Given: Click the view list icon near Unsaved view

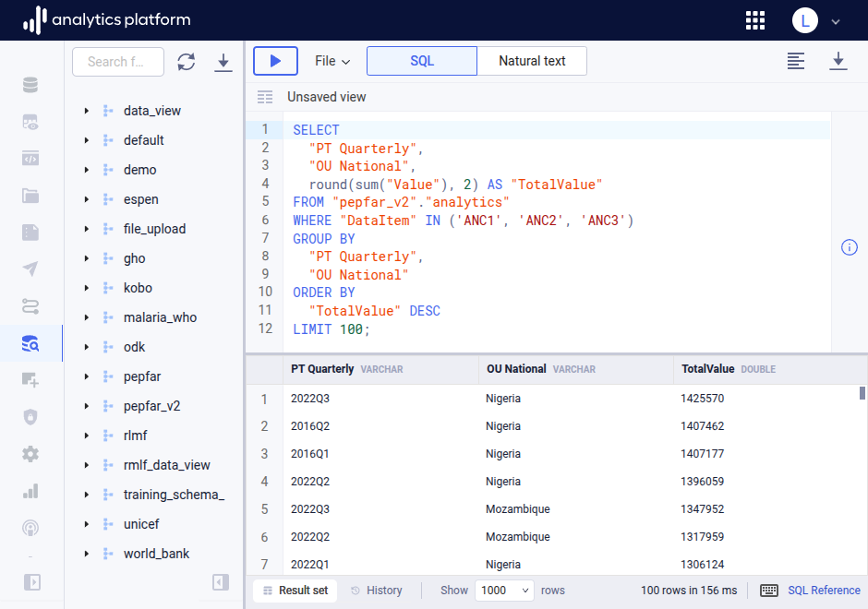Looking at the screenshot, I should coord(265,98).
